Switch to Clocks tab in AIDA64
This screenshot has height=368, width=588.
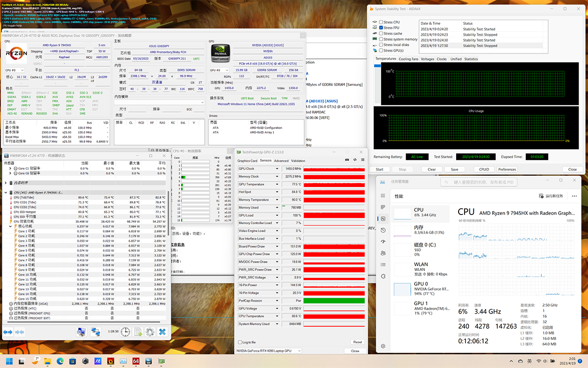442,59
